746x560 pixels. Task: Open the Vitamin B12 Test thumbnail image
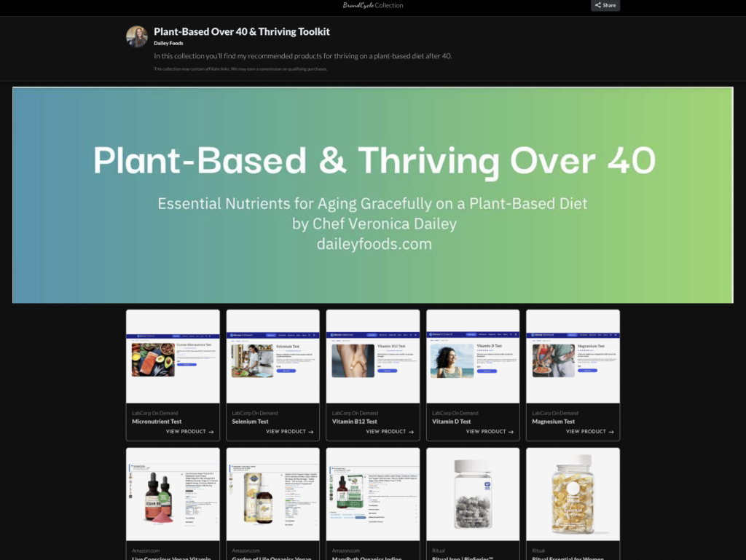373,356
